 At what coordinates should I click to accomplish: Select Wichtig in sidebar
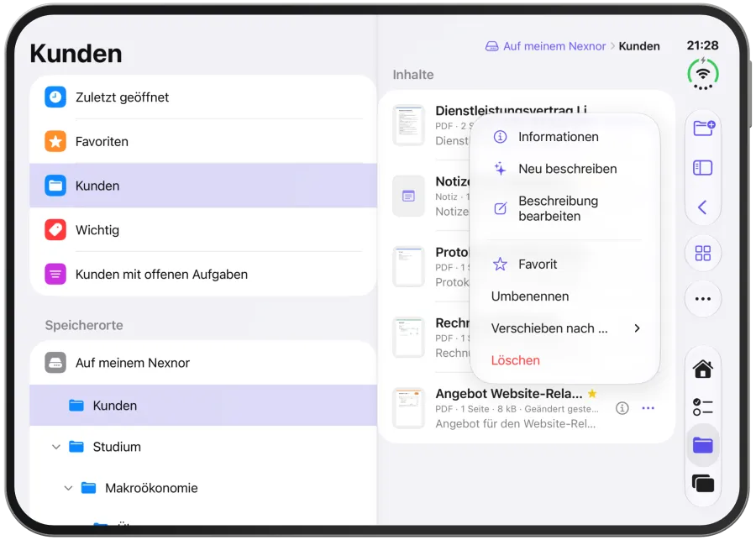tap(203, 230)
